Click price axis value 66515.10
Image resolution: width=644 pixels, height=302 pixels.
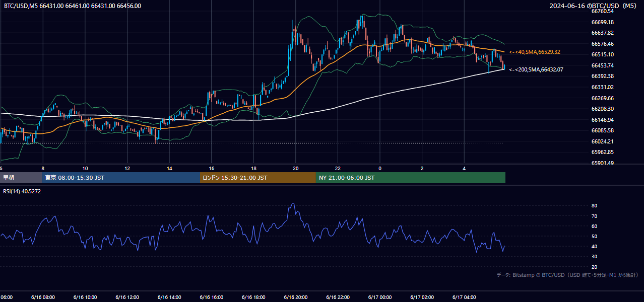(x=602, y=54)
